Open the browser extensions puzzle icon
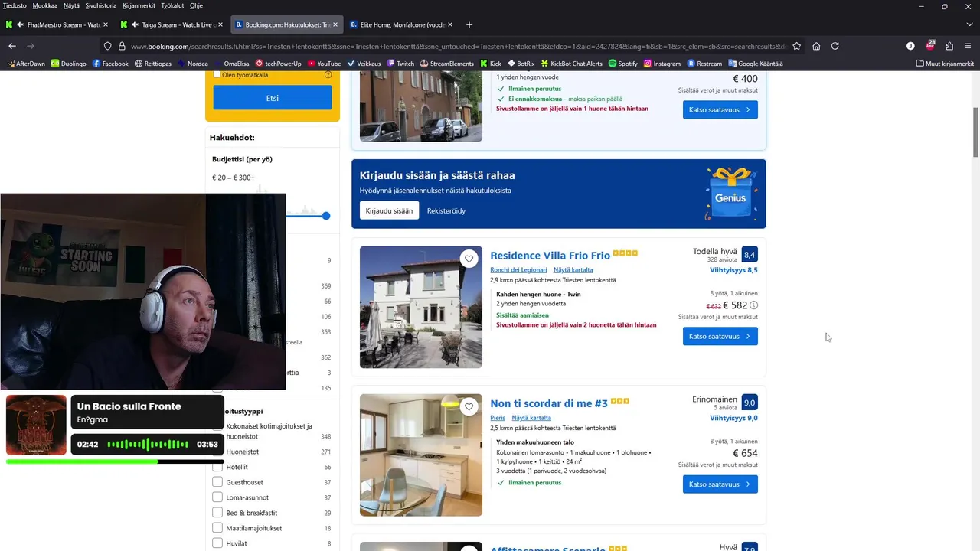980x551 pixels. [x=949, y=46]
